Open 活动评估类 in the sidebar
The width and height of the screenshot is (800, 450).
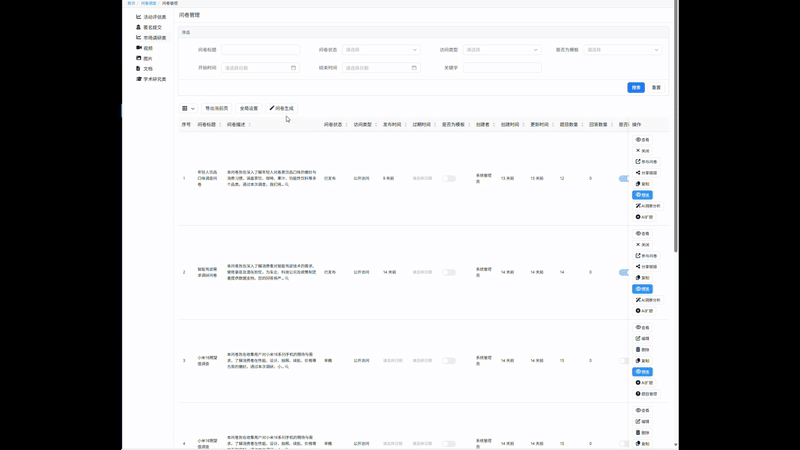tap(151, 17)
